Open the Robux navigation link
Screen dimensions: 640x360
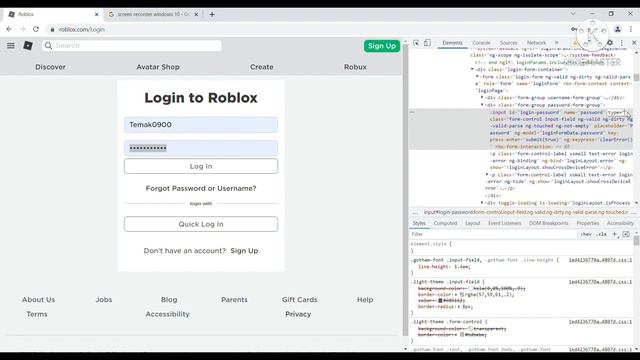point(355,67)
